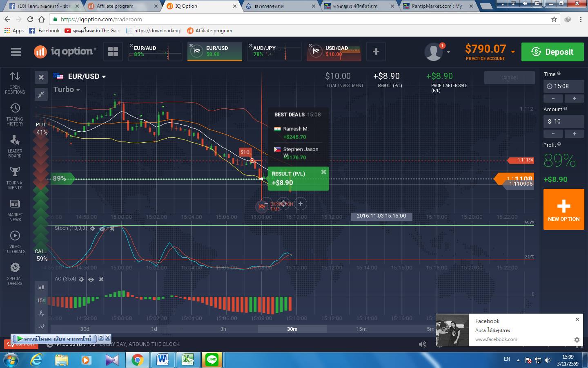Decrease expiration time with minus
This screenshot has height=368, width=588.
(553, 99)
